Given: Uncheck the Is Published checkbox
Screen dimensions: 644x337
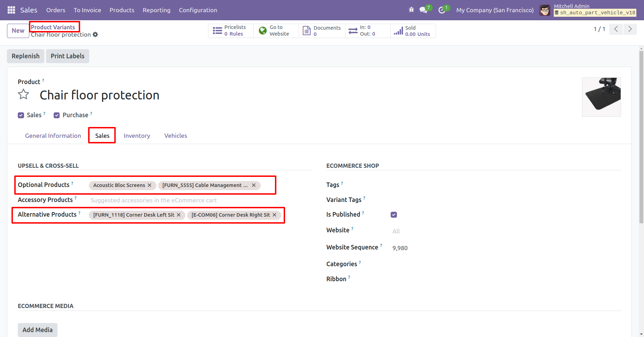Looking at the screenshot, I should click(x=394, y=215).
